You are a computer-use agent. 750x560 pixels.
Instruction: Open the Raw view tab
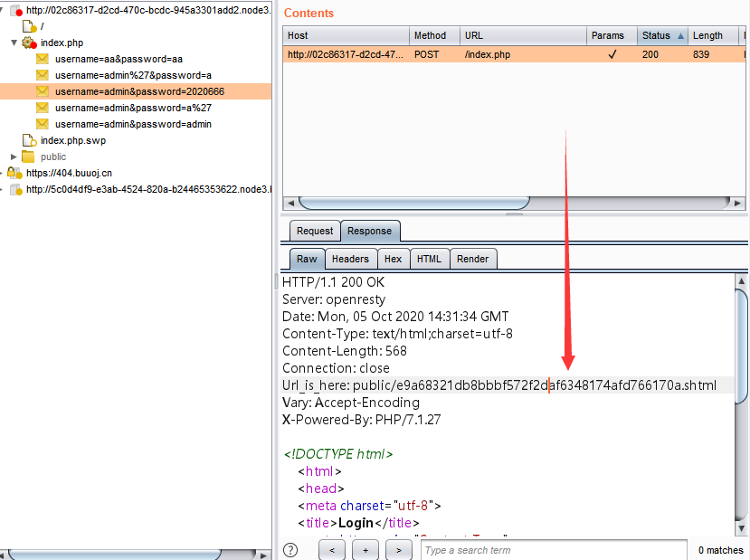click(307, 259)
